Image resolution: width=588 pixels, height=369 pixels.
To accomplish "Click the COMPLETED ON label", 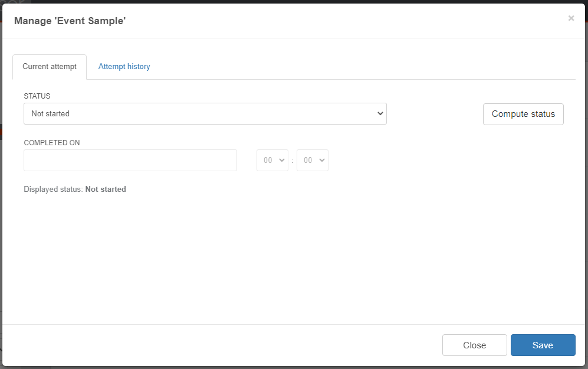I will point(52,143).
